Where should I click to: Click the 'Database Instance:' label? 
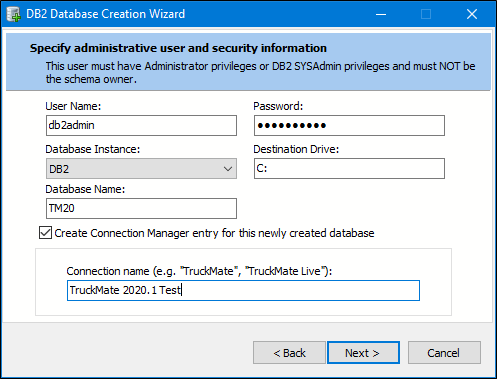[x=93, y=149]
